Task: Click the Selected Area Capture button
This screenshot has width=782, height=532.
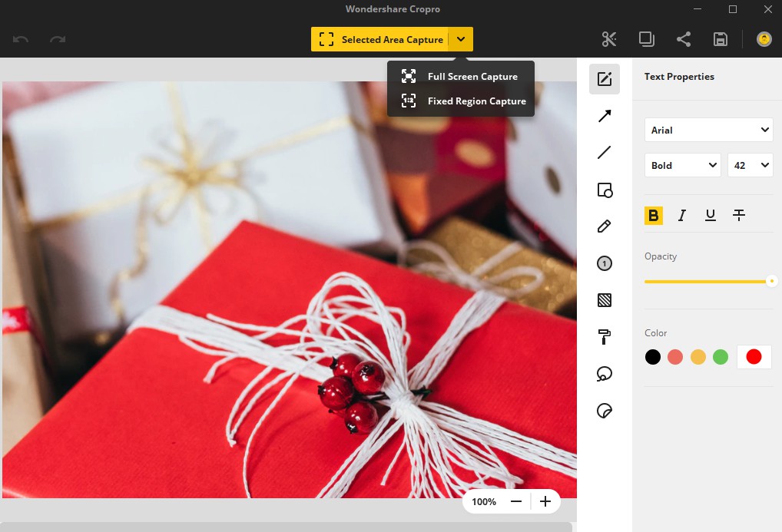Action: pyautogui.click(x=379, y=39)
